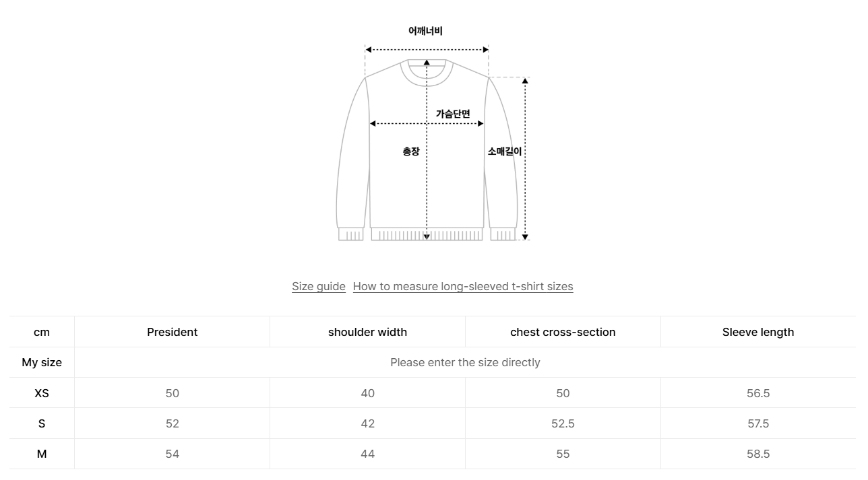Click the M sleeve length value 58.5
868x480 pixels.
click(758, 454)
